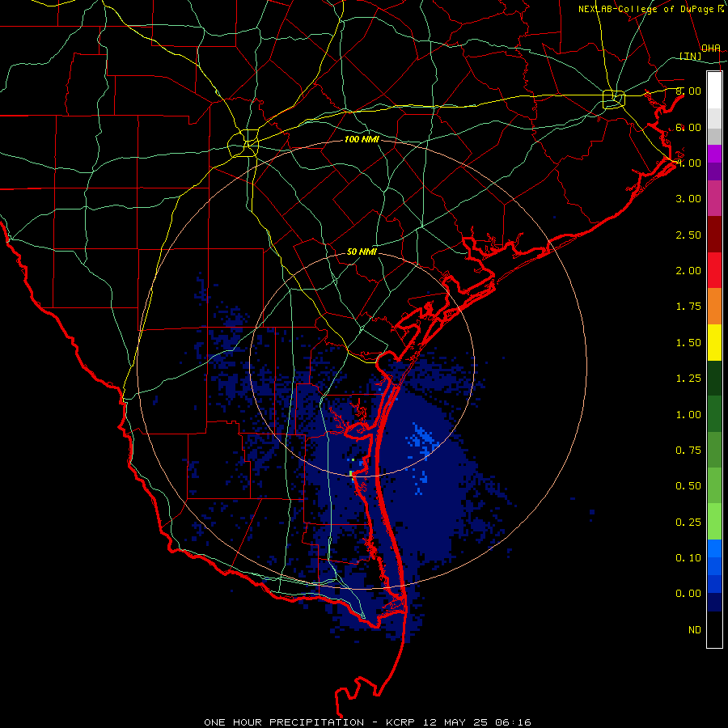The width and height of the screenshot is (728, 728).
Task: Click the bright red 2.00 inch legend swatch
Action: click(x=714, y=270)
